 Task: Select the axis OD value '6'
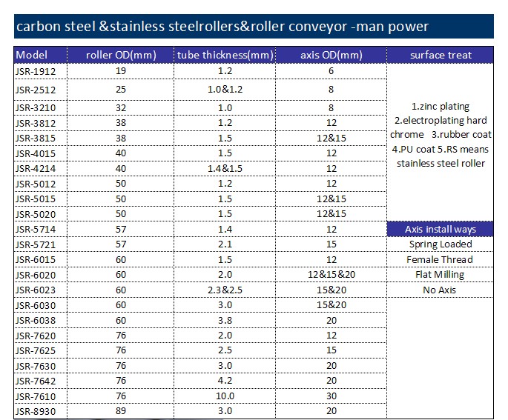(331, 71)
